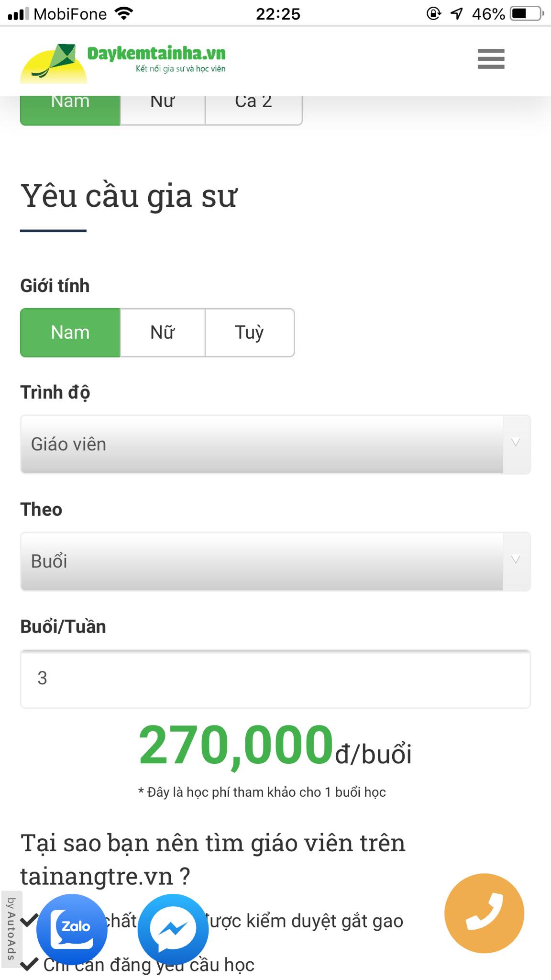Tap the Daykemtainha.vn site title
Screen dimensions: 551x980
click(x=156, y=54)
